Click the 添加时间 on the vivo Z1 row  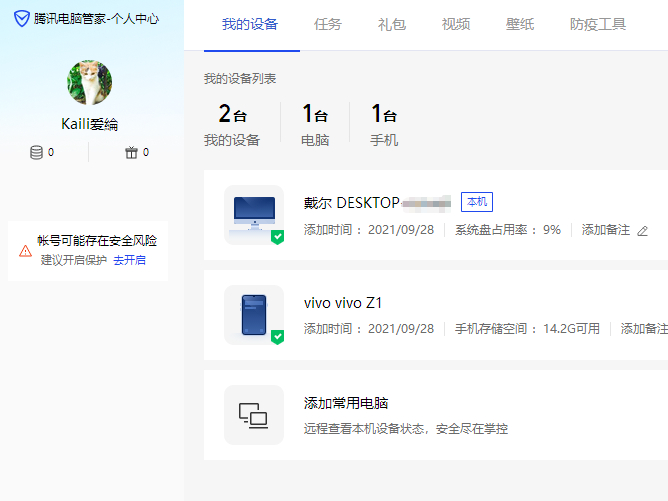click(x=369, y=329)
